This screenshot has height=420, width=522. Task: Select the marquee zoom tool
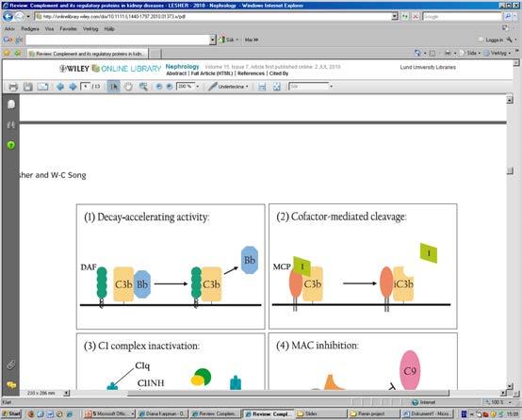click(x=143, y=87)
